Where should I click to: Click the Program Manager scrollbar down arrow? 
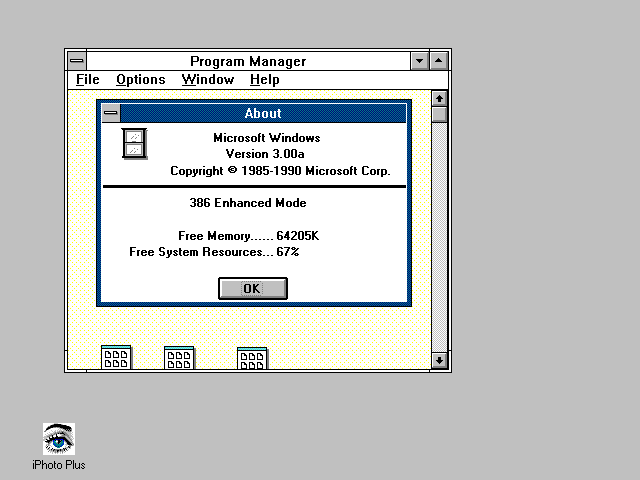(x=440, y=360)
